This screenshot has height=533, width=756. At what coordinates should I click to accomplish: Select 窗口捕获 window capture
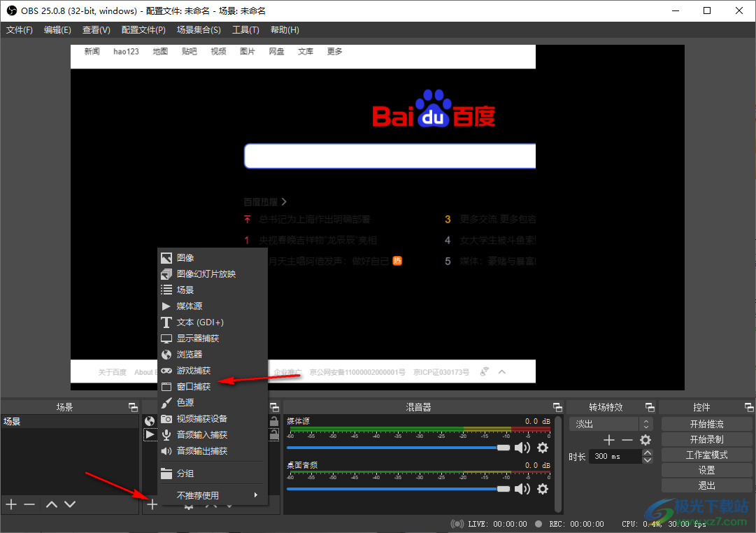pos(213,386)
